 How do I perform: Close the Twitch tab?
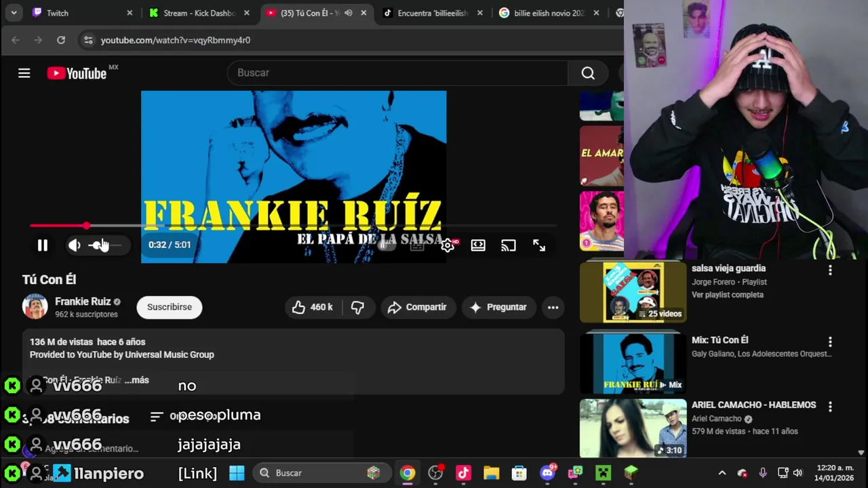pyautogui.click(x=130, y=13)
